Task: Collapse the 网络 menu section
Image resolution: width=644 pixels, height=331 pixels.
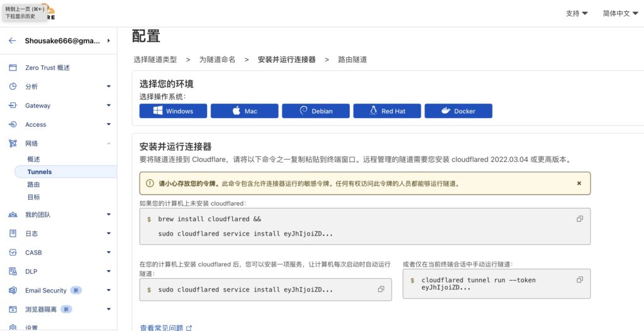Action: (x=108, y=143)
